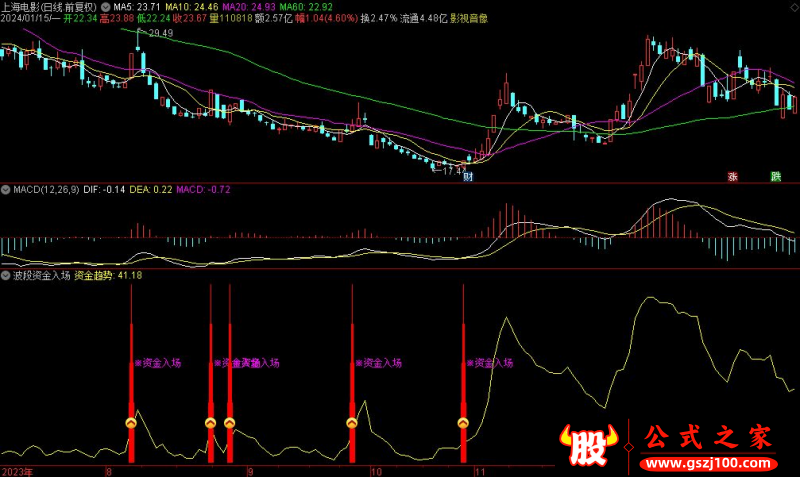
Task: Click the 上海电影(日线 前复权) title
Action: [x=50, y=6]
